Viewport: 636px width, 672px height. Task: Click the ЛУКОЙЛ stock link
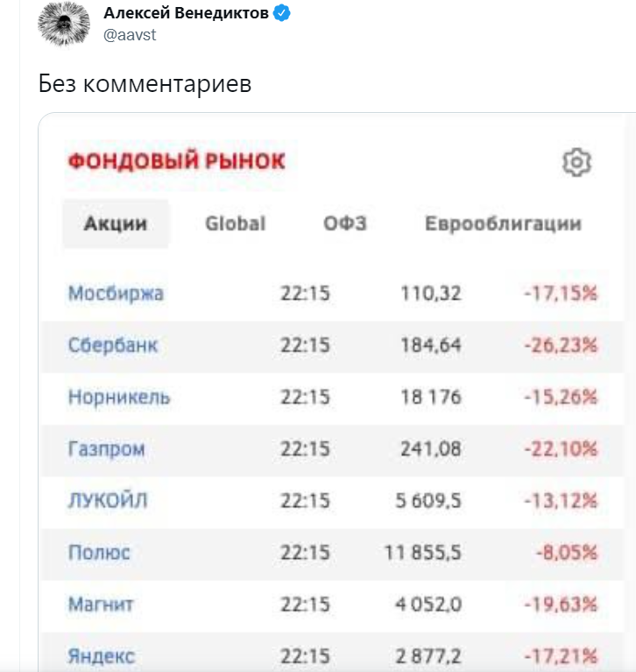(108, 500)
